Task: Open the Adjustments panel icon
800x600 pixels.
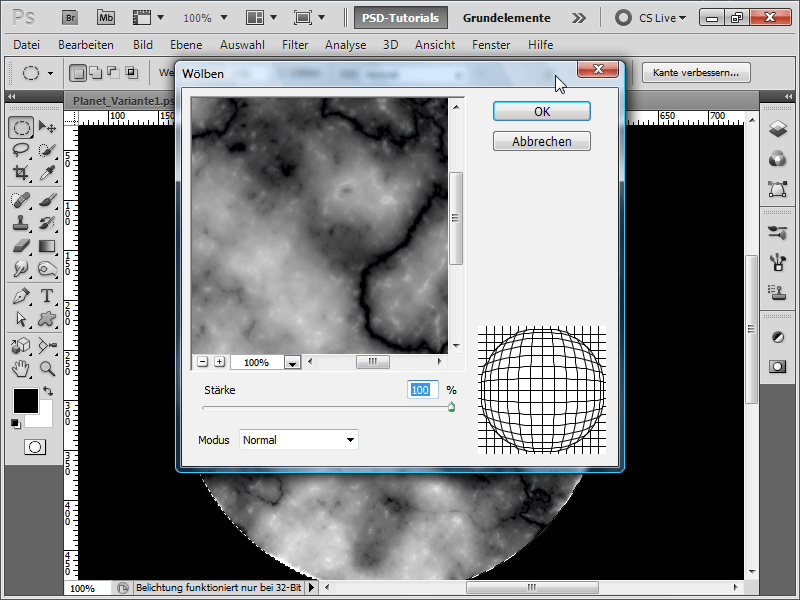Action: pos(778,337)
